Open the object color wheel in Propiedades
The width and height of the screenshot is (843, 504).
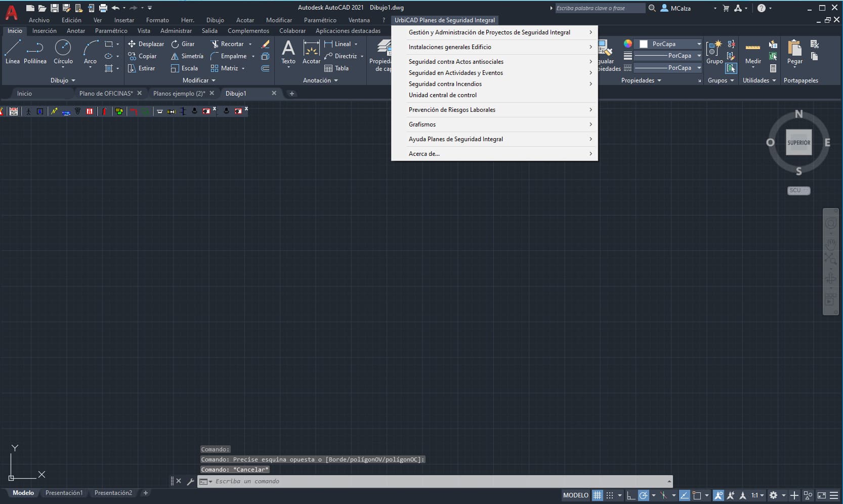point(627,44)
